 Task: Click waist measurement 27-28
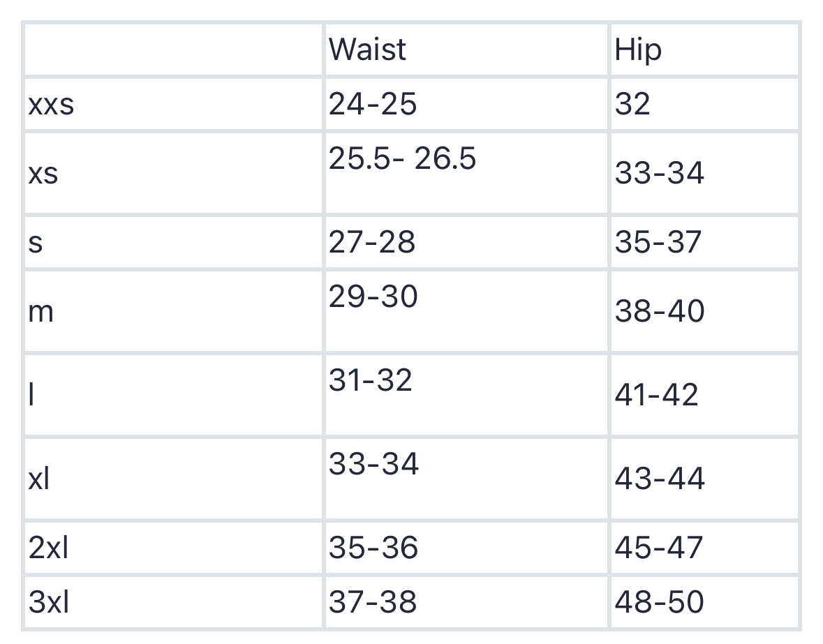372,242
